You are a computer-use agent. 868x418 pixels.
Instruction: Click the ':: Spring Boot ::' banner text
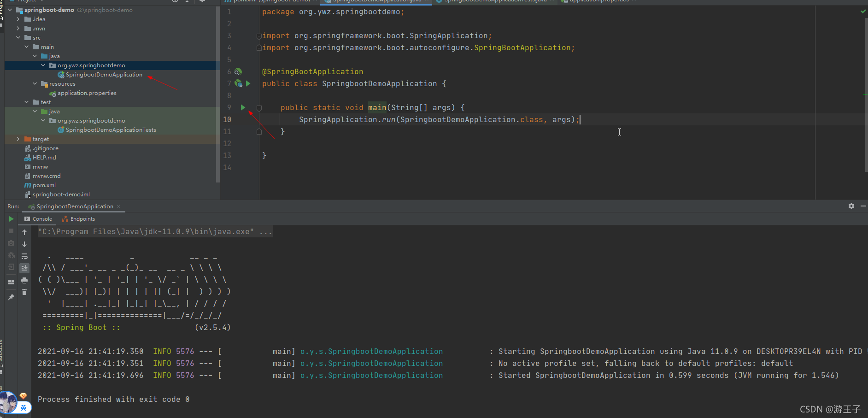(81, 327)
